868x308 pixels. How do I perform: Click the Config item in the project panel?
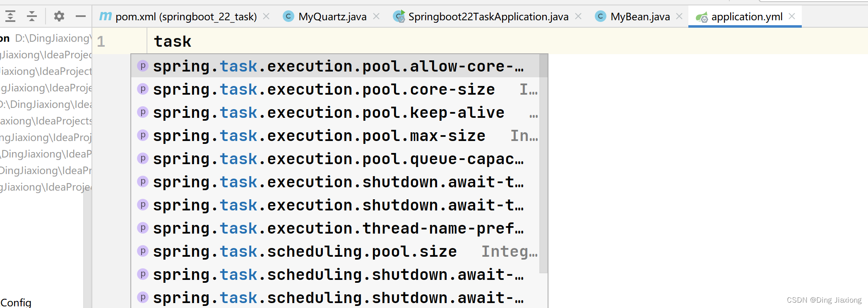[16, 303]
